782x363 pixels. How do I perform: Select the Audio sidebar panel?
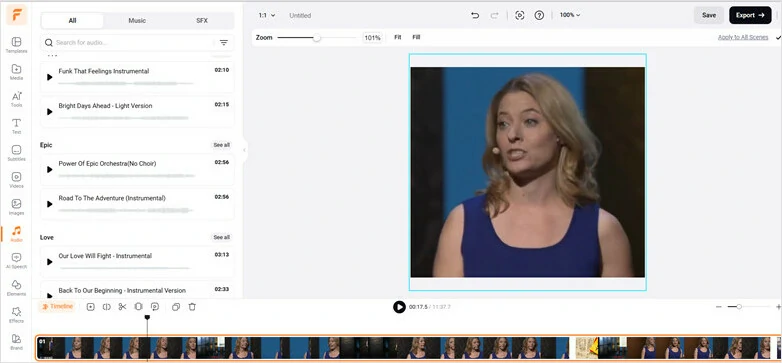tap(16, 233)
